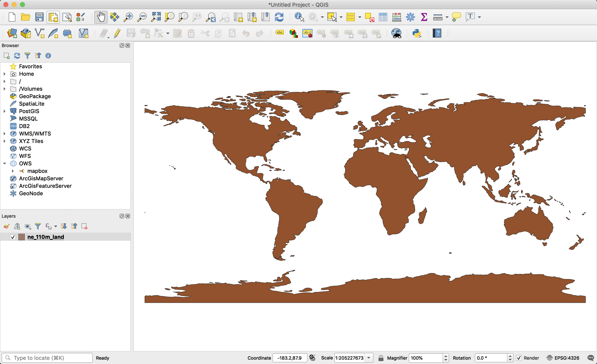Toggle layer editing pencil
The height and width of the screenshot is (364, 597).
(118, 33)
